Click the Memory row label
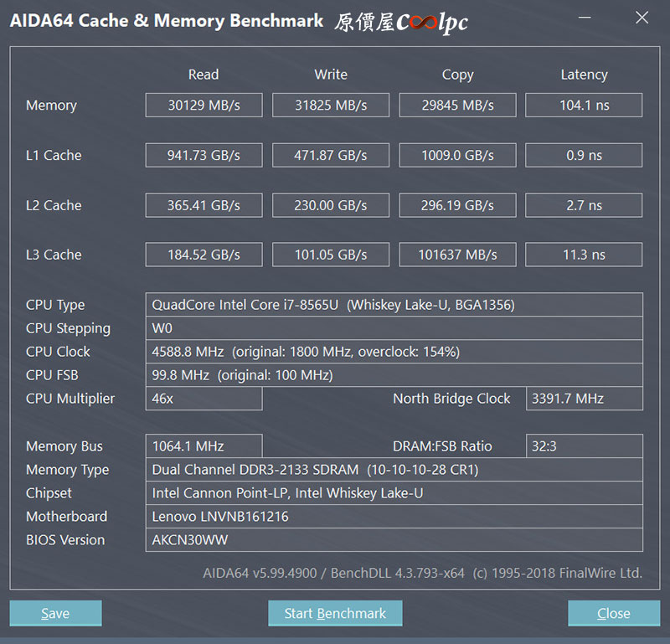The image size is (670, 644). [51, 106]
